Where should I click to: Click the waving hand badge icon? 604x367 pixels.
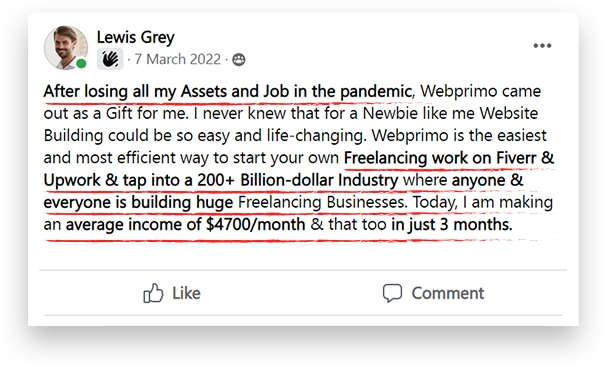[x=110, y=59]
